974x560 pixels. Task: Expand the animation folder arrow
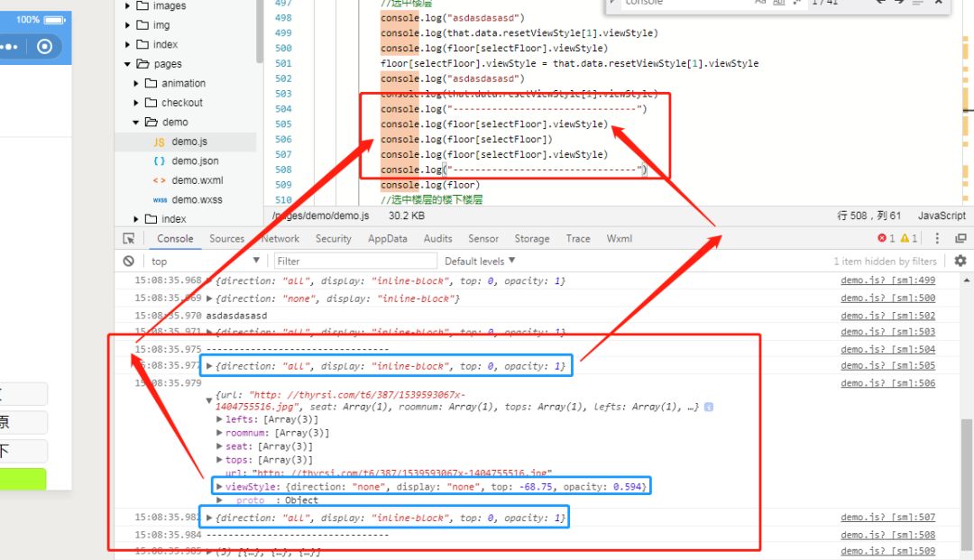[x=136, y=83]
